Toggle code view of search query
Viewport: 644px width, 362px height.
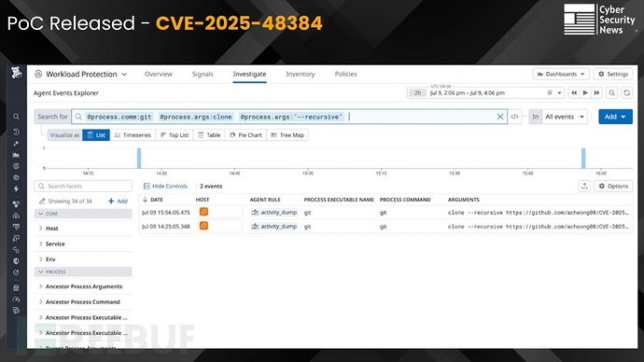[514, 117]
